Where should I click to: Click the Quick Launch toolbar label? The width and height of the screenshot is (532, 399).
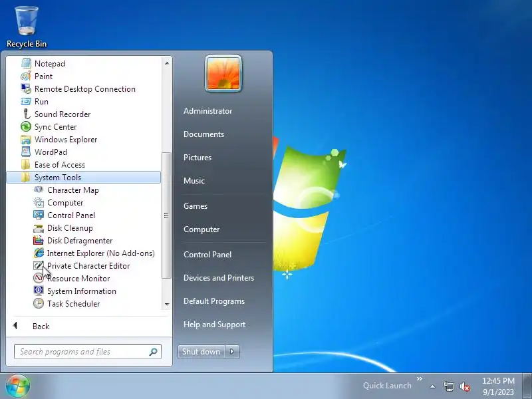coord(387,386)
